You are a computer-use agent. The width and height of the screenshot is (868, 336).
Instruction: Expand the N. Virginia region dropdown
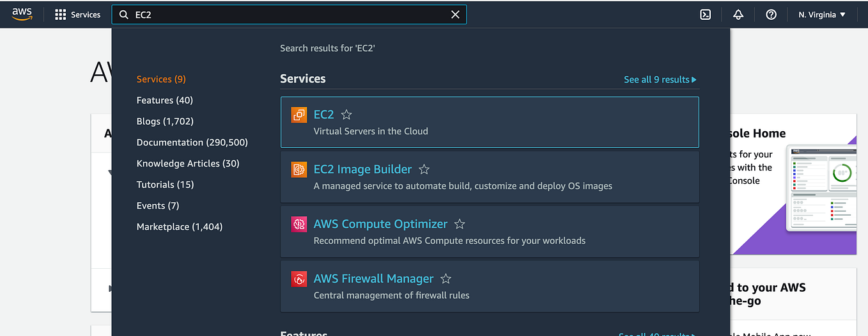click(x=822, y=15)
